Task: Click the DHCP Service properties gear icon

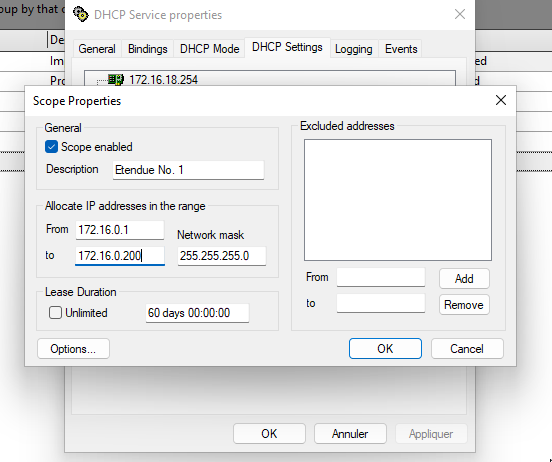Action: pyautogui.click(x=81, y=14)
